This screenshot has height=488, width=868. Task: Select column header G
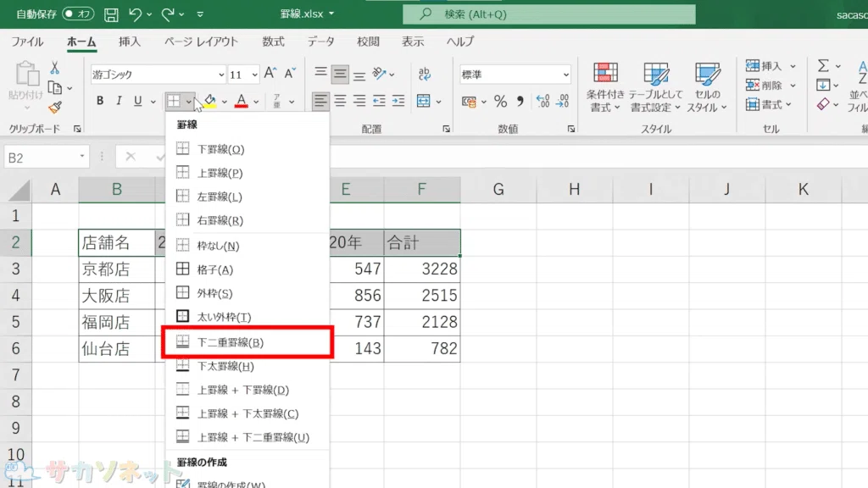click(x=498, y=189)
